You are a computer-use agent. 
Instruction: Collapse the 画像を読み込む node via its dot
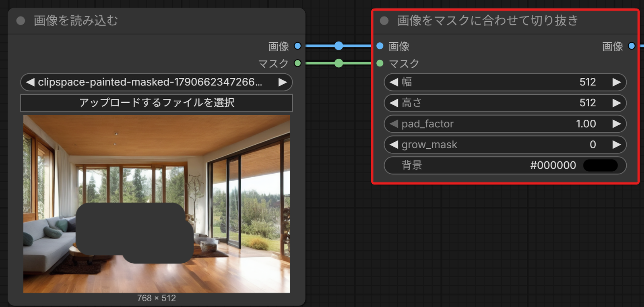tap(21, 21)
